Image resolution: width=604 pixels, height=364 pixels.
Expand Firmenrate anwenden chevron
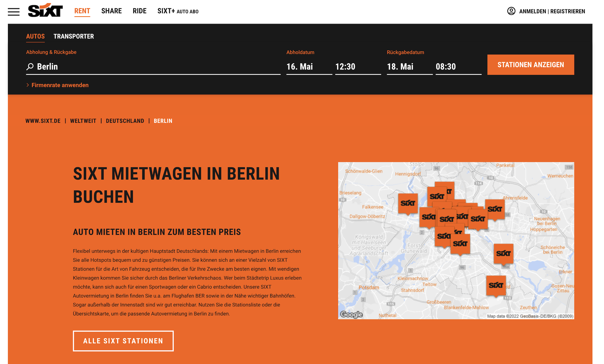pos(28,85)
